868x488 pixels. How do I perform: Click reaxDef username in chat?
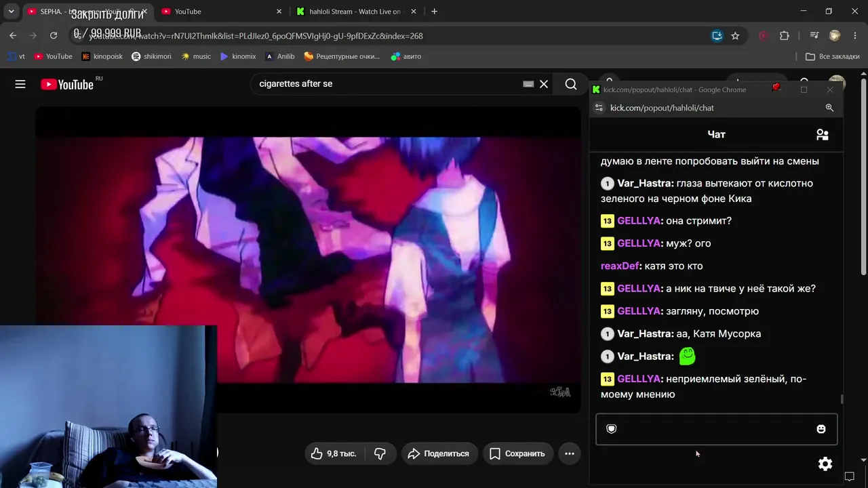(619, 266)
